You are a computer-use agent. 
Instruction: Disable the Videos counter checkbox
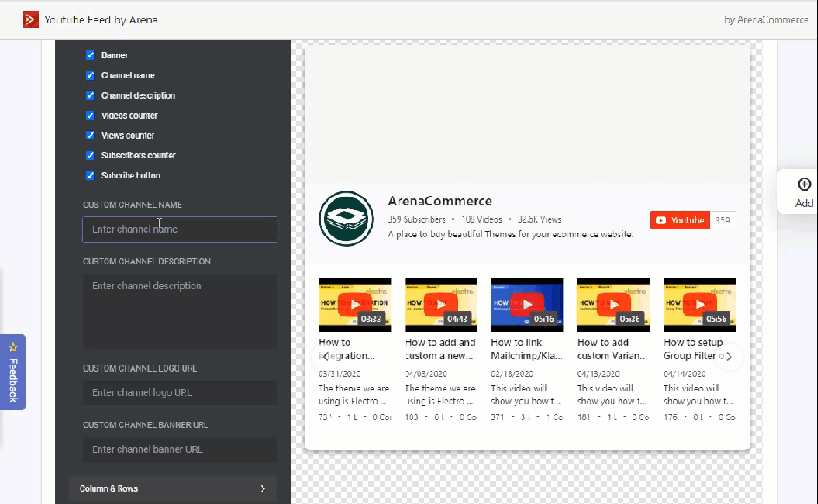[90, 116]
